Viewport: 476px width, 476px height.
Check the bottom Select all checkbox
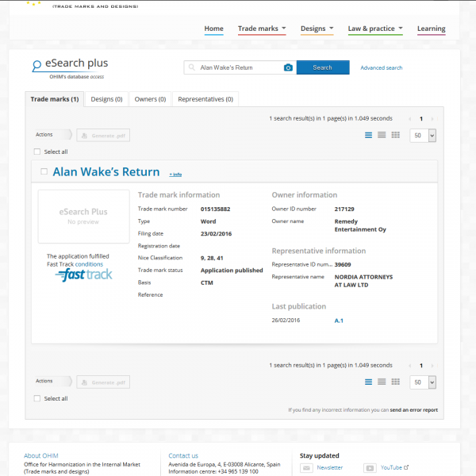[x=37, y=398]
